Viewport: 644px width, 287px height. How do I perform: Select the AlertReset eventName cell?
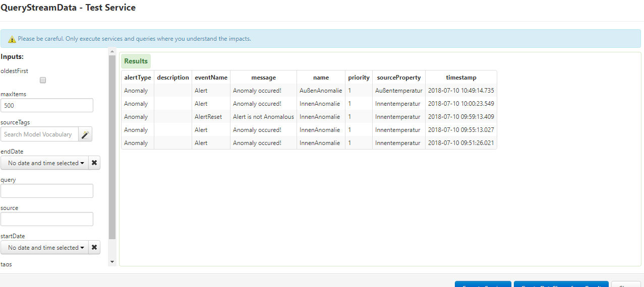211,117
